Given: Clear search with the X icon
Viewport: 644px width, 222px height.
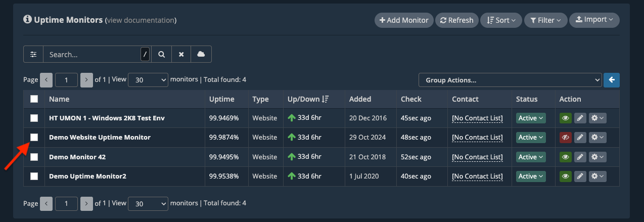Looking at the screenshot, I should [x=181, y=54].
